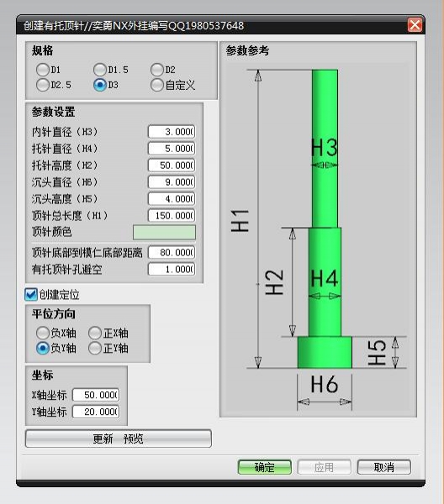The image size is (444, 504).
Task: Click the X轴坐标 input field
Action: coord(96,395)
